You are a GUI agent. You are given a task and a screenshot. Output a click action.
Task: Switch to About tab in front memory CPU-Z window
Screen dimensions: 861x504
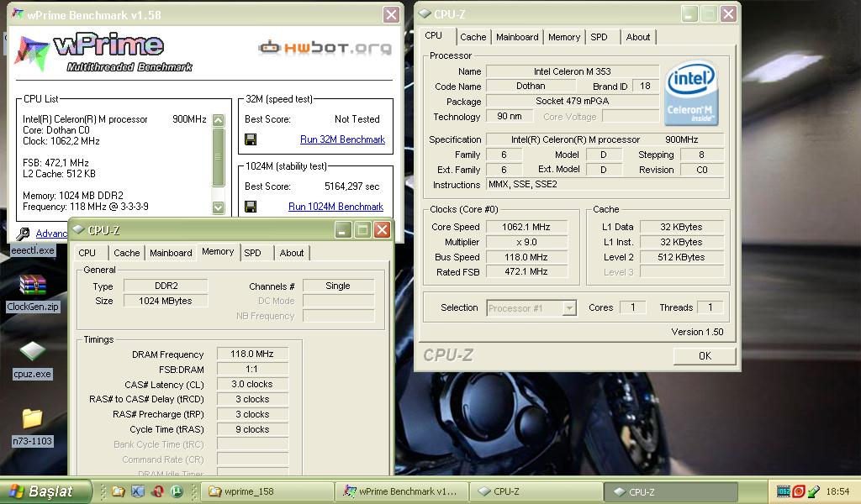click(x=292, y=253)
